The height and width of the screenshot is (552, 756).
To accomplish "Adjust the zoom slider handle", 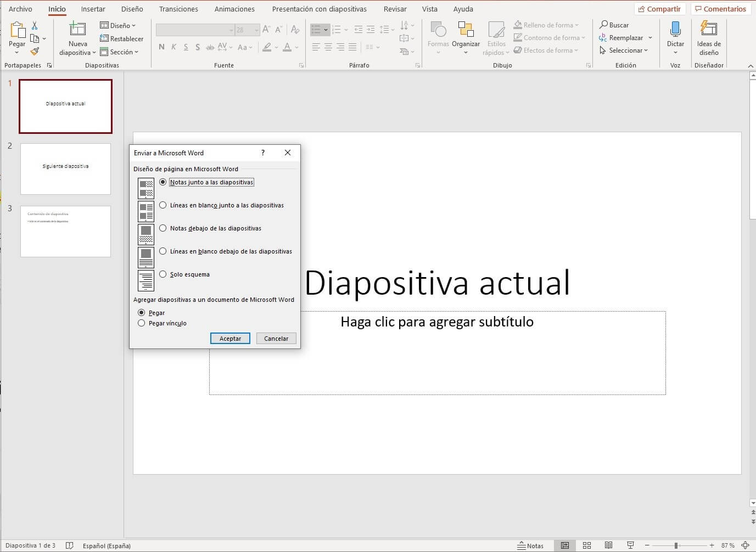I will pyautogui.click(x=676, y=545).
